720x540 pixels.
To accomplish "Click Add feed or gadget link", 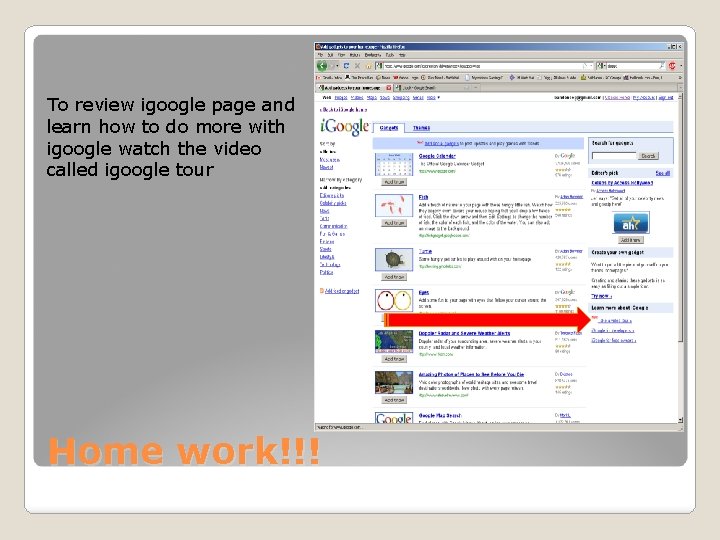I will click(x=342, y=291).
